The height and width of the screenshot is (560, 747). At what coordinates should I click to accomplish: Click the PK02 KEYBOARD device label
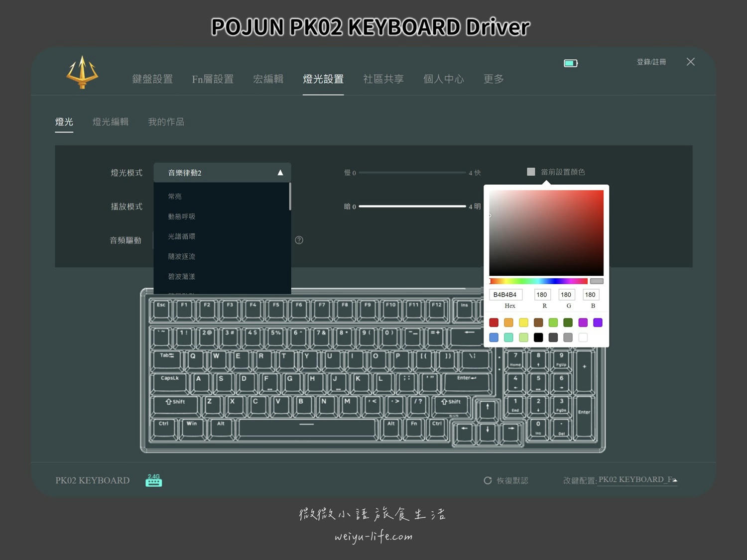click(93, 480)
